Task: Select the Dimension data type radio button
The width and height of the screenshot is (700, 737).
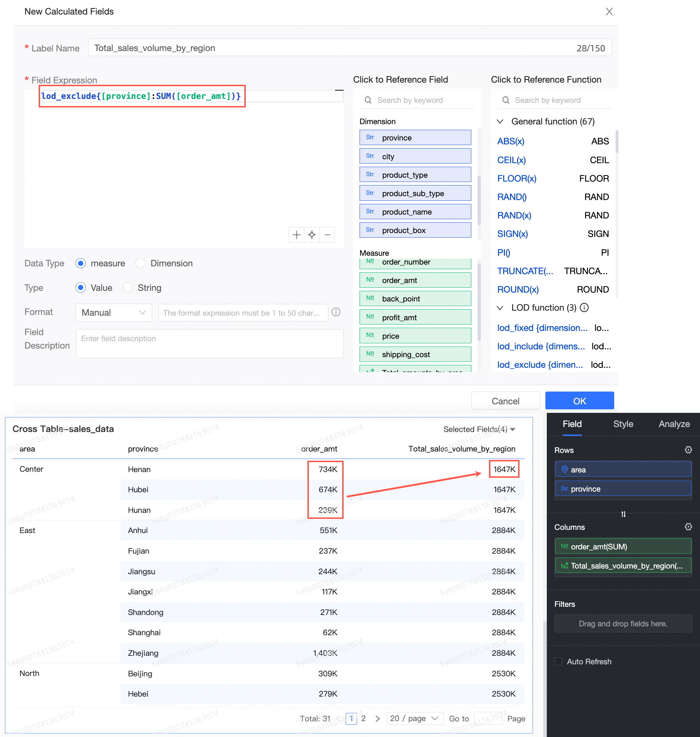Action: [140, 263]
